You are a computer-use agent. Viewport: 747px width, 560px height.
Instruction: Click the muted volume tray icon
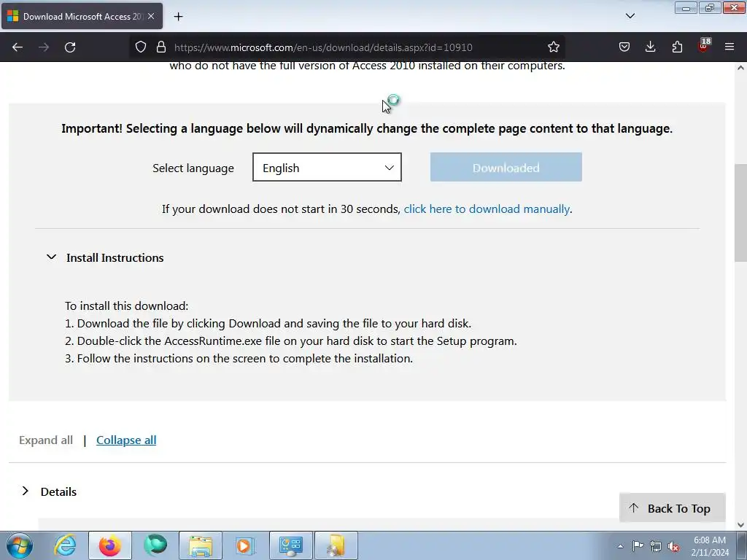pyautogui.click(x=673, y=546)
